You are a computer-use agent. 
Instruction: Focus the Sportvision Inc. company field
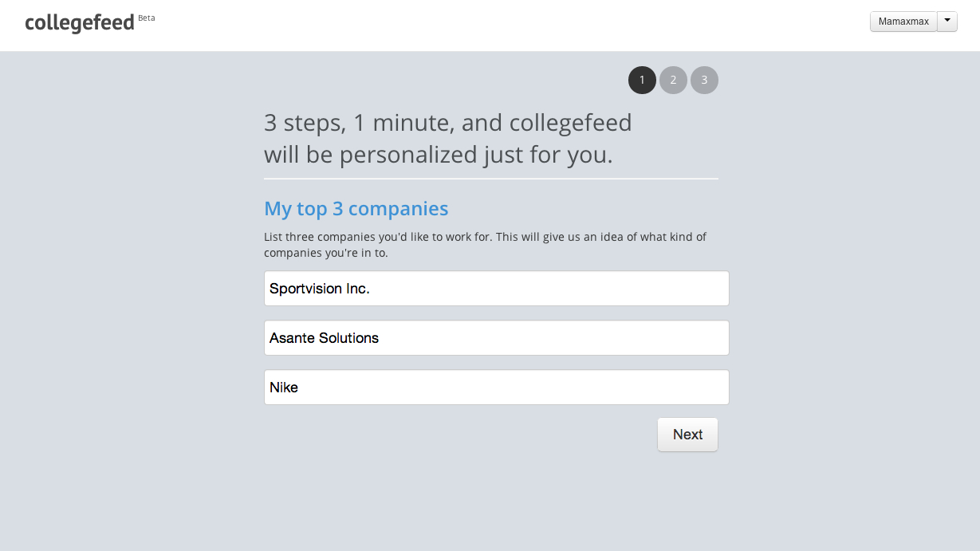click(497, 288)
